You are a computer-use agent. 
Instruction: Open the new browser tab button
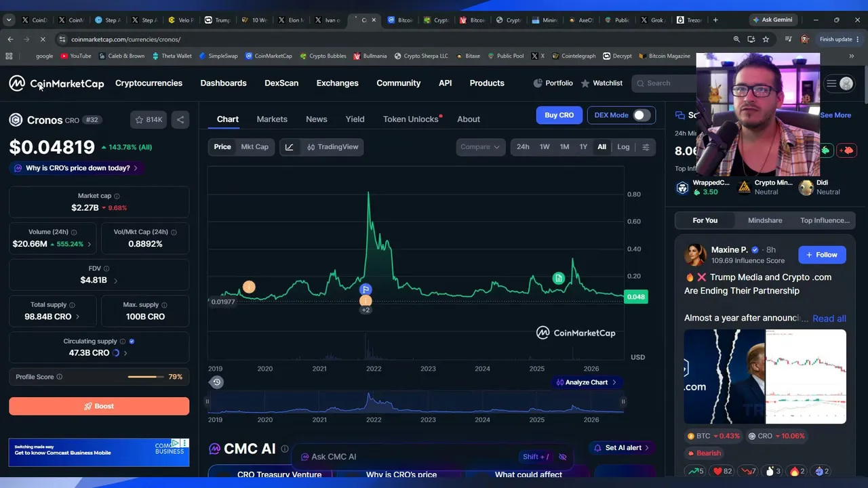[x=715, y=20]
